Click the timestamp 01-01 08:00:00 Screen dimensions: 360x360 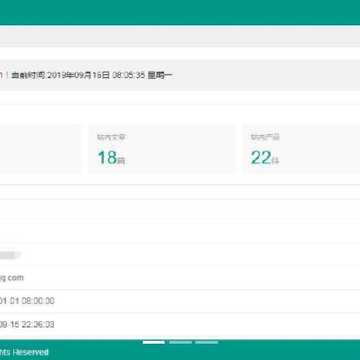pos(27,301)
